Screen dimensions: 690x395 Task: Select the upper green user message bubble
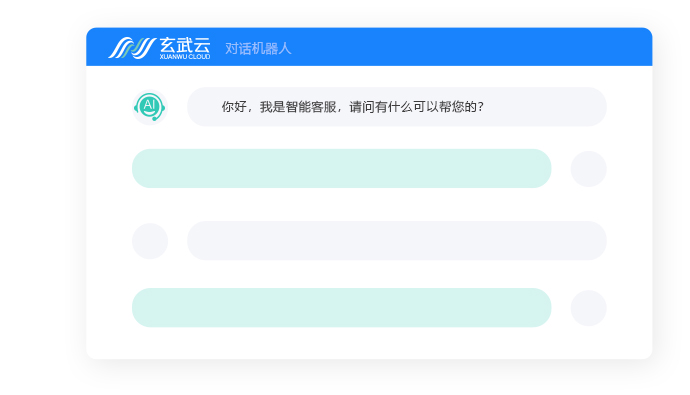[341, 168]
